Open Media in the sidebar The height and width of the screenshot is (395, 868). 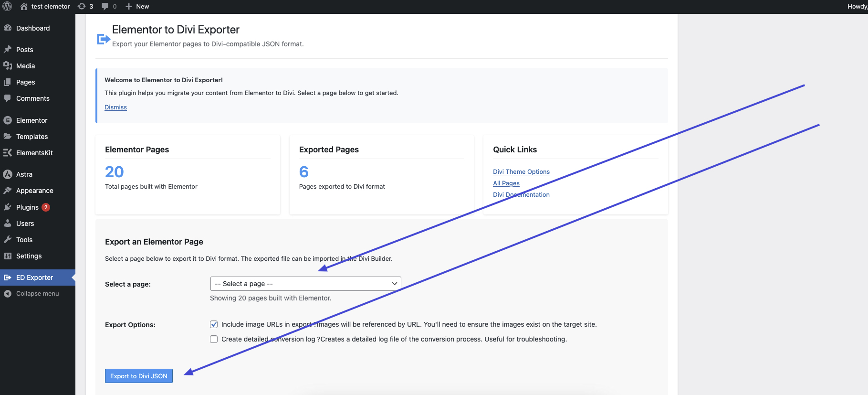click(x=26, y=66)
